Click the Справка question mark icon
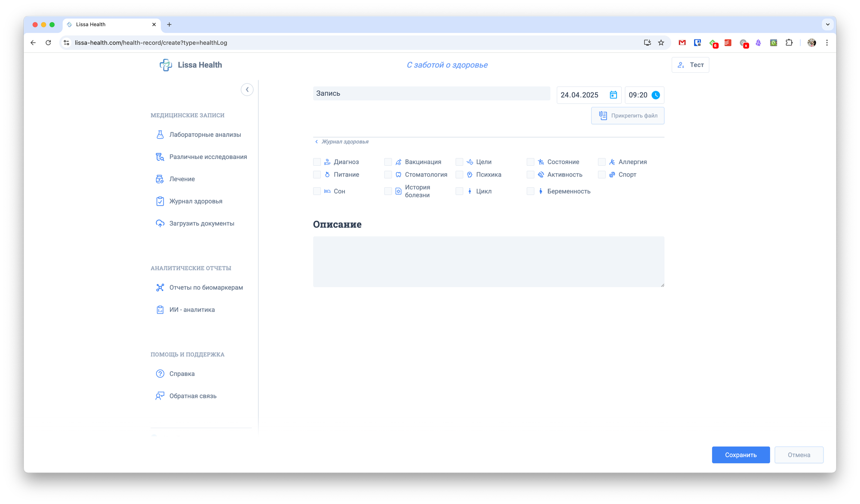Image resolution: width=860 pixels, height=504 pixels. 160,374
